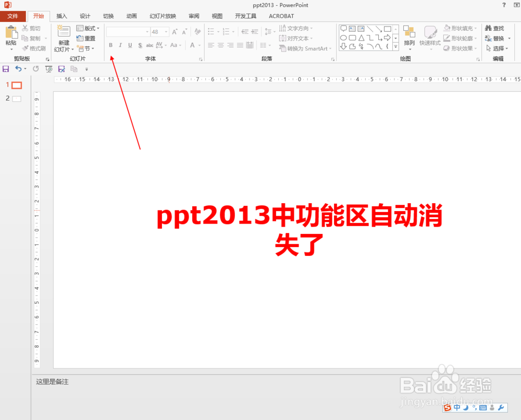Open the Customize Quick Access Toolbar dropdown
The height and width of the screenshot is (420, 521).
(x=86, y=69)
